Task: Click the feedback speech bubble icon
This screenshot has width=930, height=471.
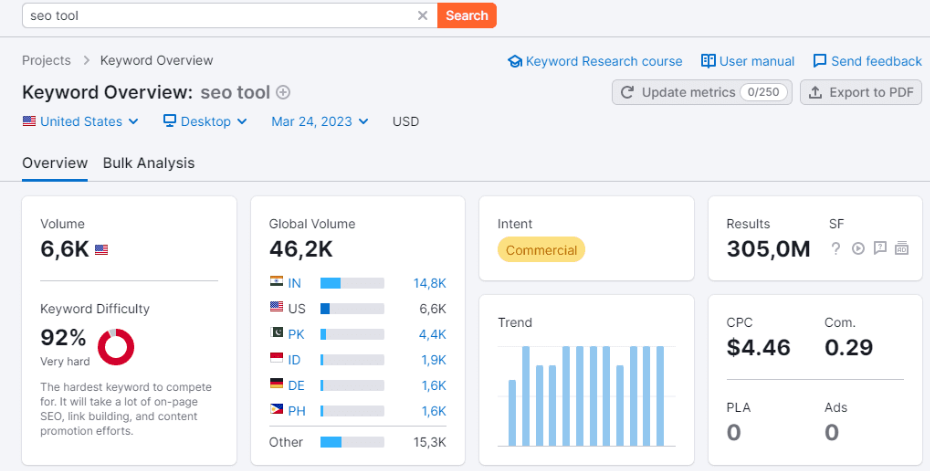Action: 820,61
